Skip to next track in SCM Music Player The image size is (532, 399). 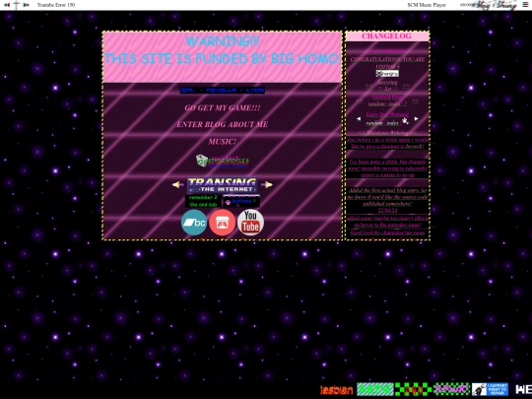tap(26, 5)
